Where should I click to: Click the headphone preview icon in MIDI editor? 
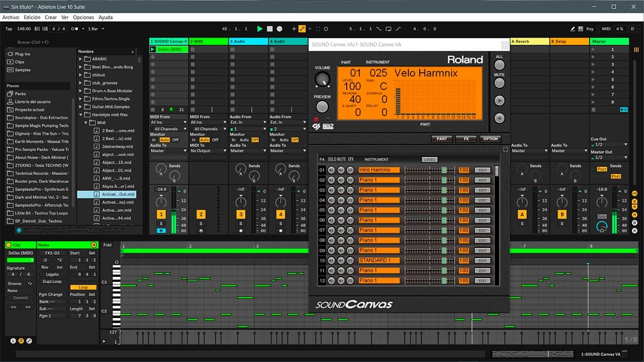[x=116, y=262]
